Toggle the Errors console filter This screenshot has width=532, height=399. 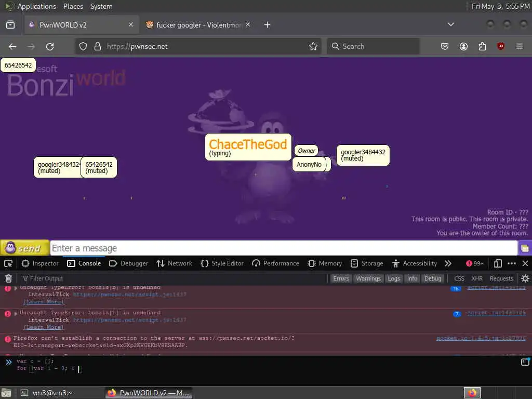pos(341,278)
